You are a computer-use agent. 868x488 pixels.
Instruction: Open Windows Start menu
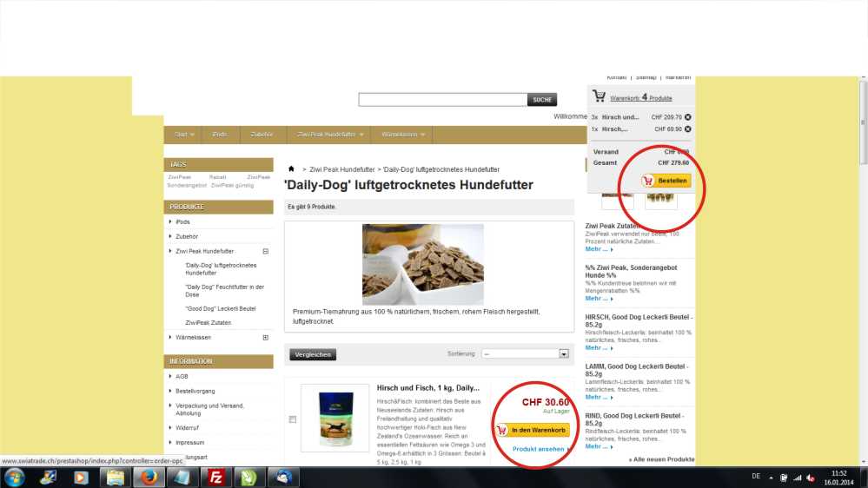click(15, 477)
